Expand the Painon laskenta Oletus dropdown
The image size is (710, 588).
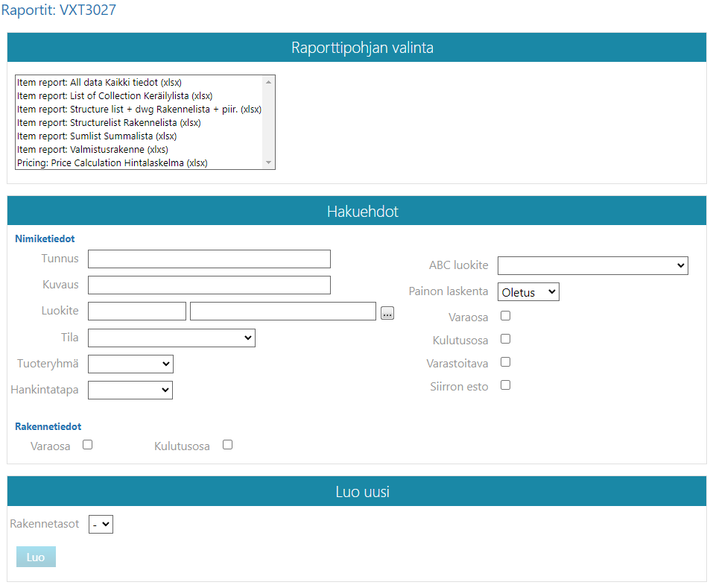pyautogui.click(x=528, y=292)
